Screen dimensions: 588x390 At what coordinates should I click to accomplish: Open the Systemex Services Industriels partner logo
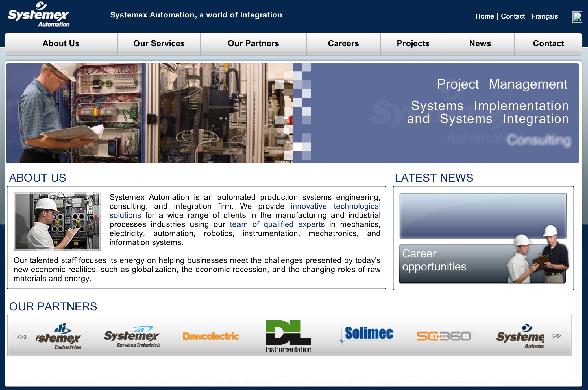pos(132,336)
